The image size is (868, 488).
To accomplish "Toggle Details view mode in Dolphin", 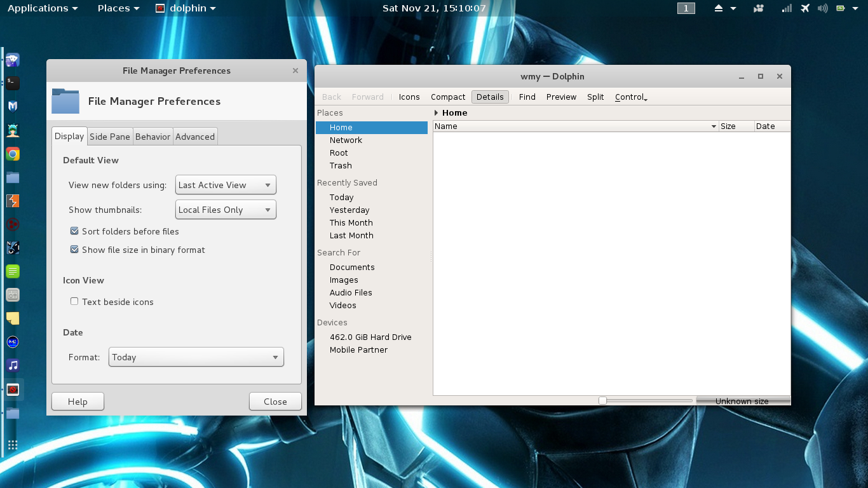I will [x=490, y=97].
